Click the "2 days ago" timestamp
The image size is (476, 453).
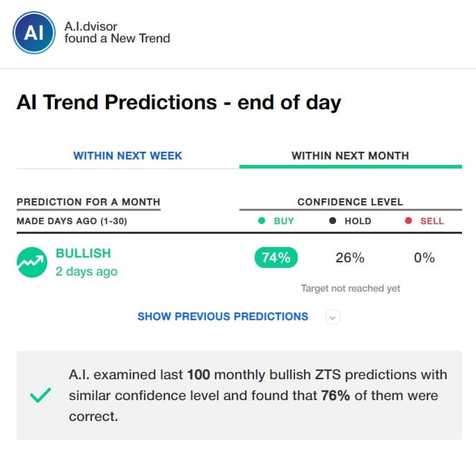[86, 271]
